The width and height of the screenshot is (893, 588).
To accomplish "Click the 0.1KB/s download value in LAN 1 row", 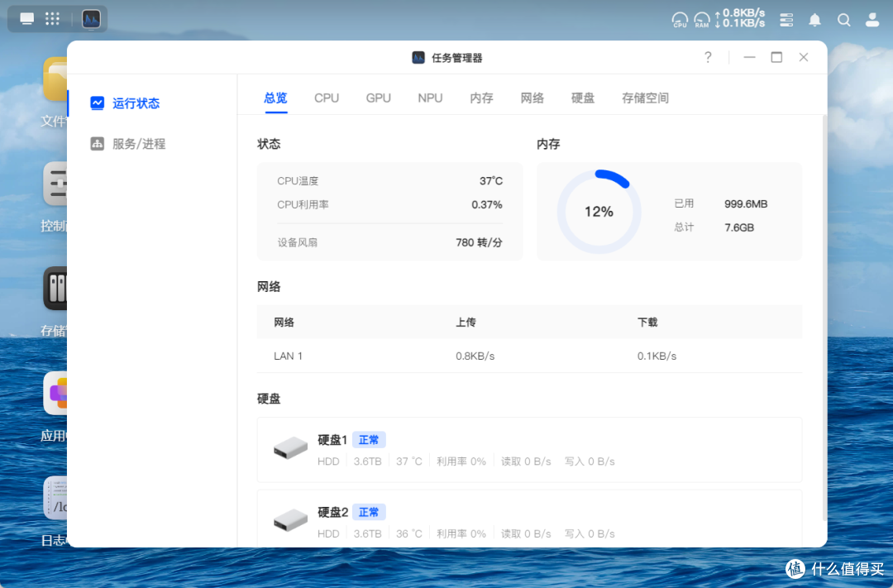I will coord(657,356).
